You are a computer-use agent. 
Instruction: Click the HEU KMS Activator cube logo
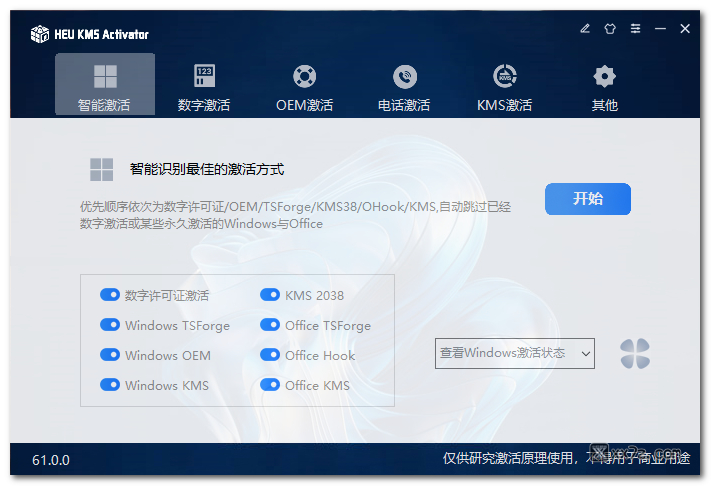[39, 34]
